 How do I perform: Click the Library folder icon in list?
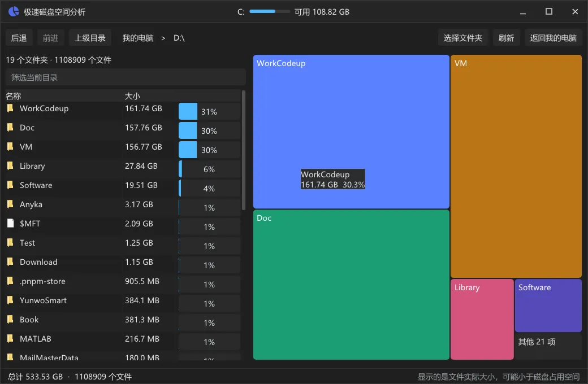(x=11, y=165)
